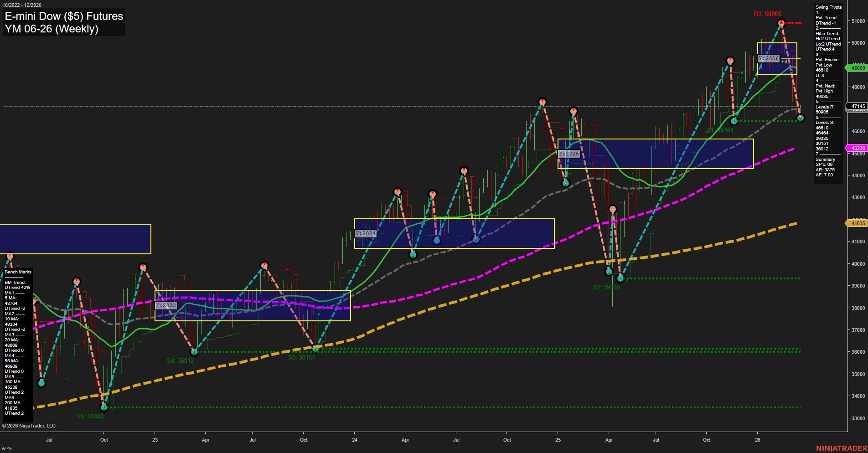Click the red swing high marker above Y:2025 box

pos(573,111)
